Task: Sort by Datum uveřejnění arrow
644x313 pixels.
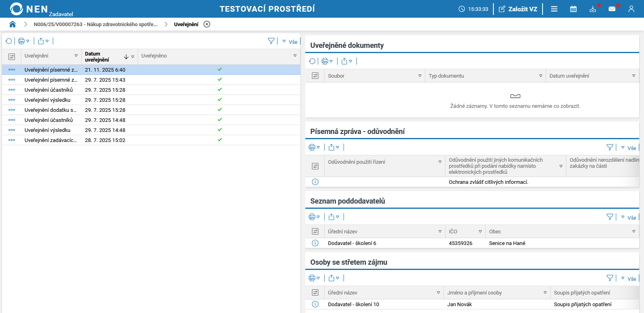Action: [126, 57]
